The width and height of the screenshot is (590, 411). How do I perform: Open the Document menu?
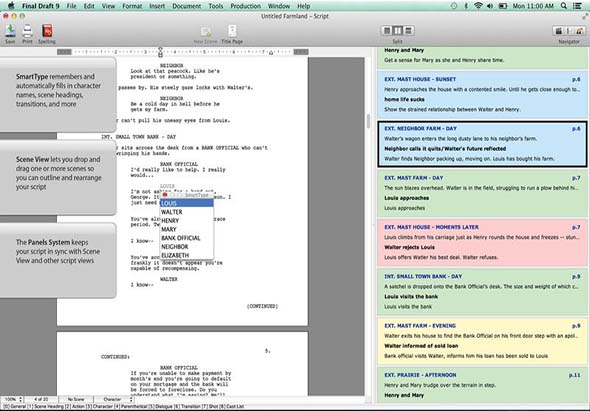pos(186,6)
